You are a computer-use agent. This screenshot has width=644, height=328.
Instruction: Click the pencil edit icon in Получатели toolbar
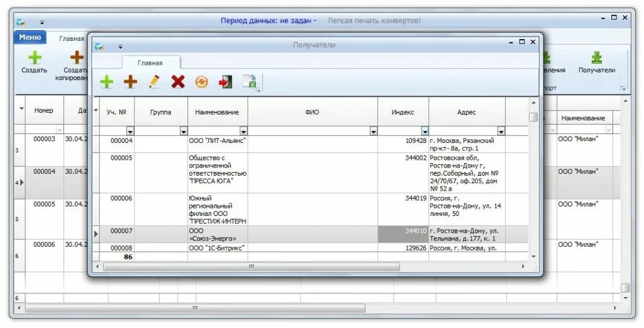pos(155,82)
